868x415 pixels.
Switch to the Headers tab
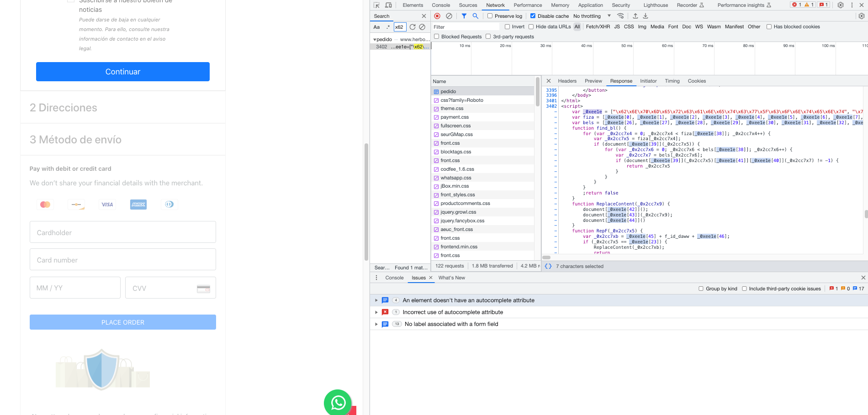(x=567, y=81)
